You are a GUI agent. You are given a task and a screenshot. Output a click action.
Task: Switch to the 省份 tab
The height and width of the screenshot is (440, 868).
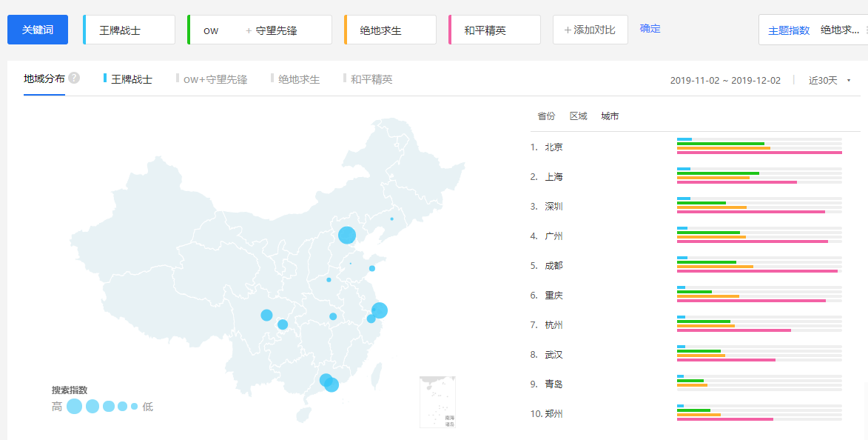click(x=546, y=116)
